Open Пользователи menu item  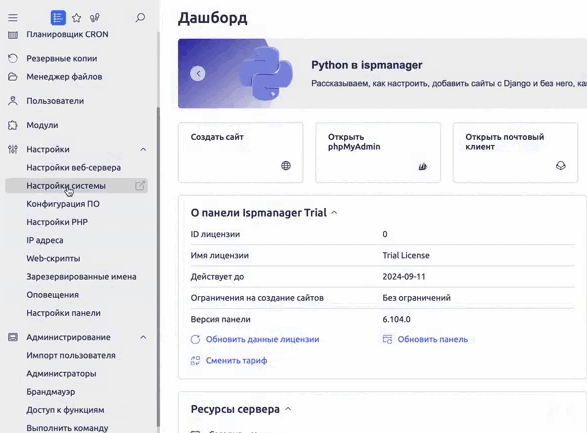tap(55, 101)
